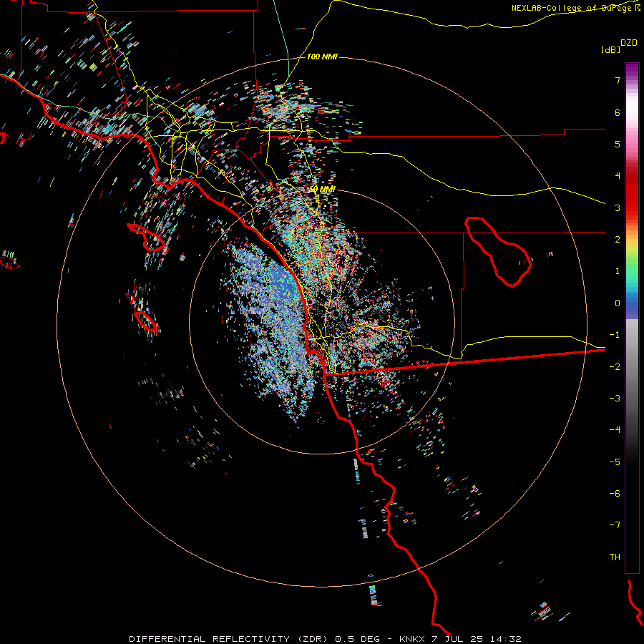Select the 1 tick label on legend
This screenshot has height=644, width=644.
618,271
